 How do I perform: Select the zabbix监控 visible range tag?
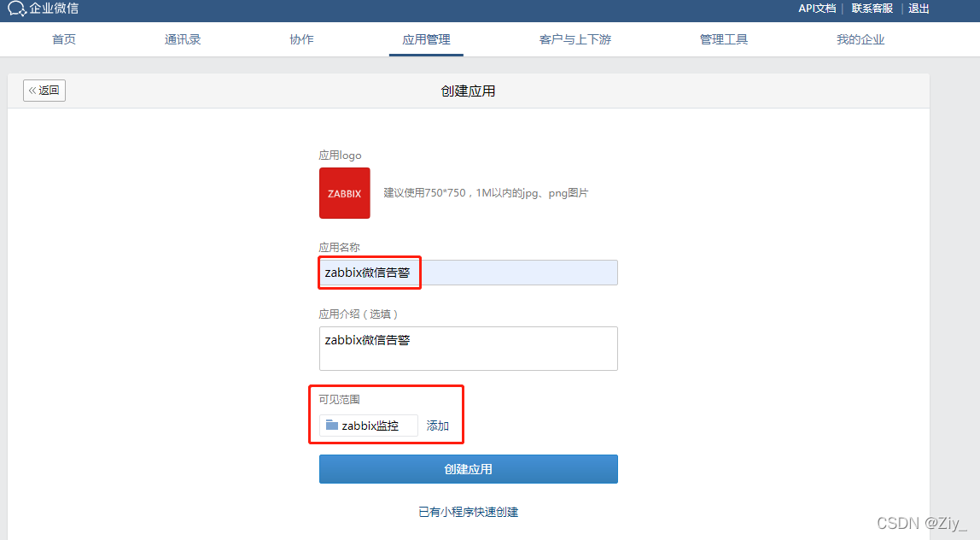click(x=368, y=426)
